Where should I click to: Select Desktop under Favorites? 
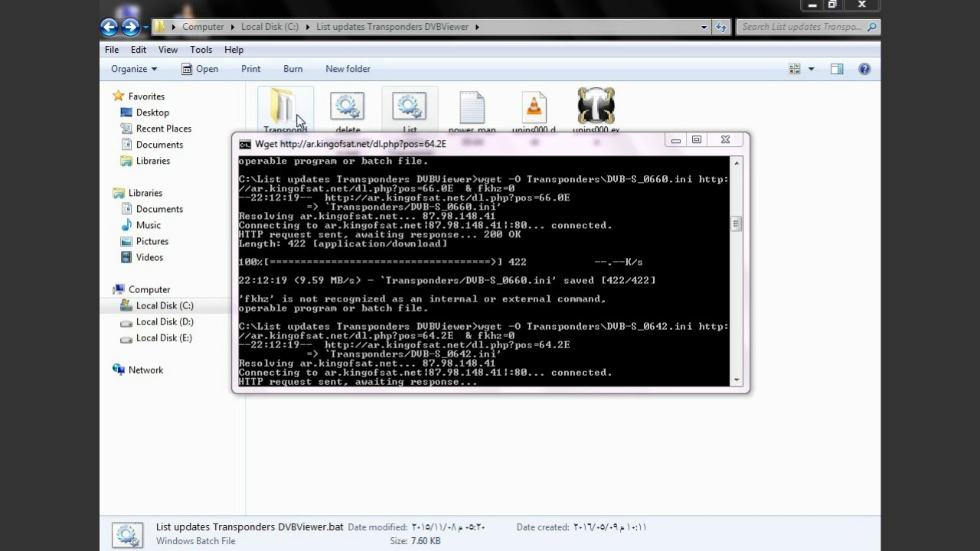pyautogui.click(x=152, y=112)
